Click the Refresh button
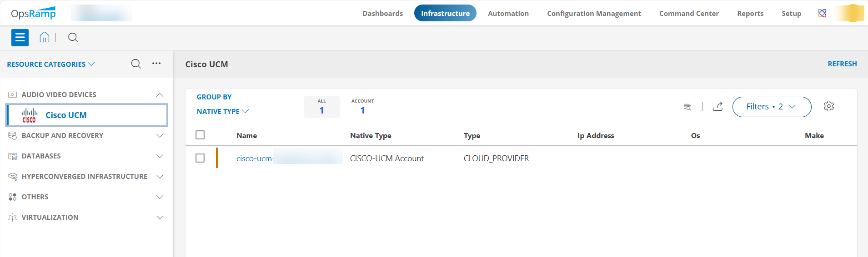868x257 pixels. pyautogui.click(x=842, y=64)
